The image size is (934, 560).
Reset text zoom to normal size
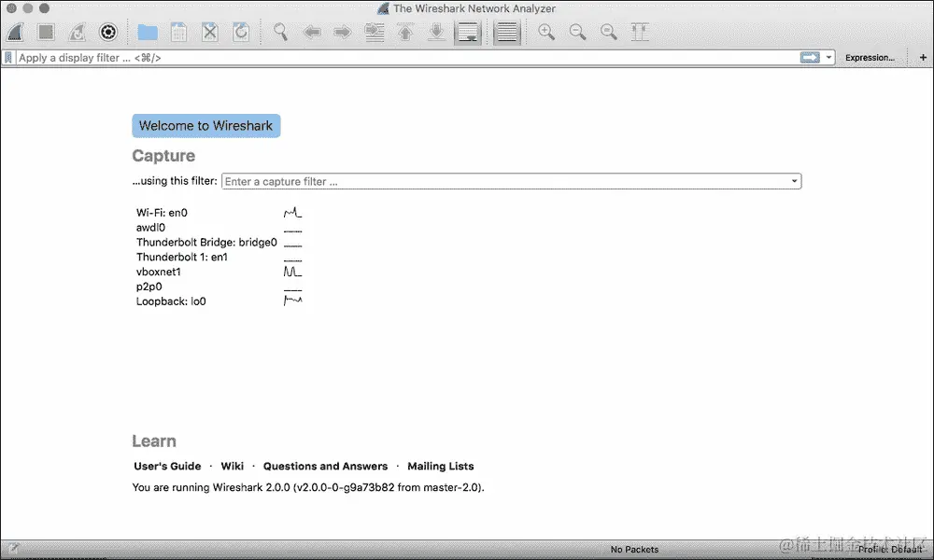click(x=608, y=32)
